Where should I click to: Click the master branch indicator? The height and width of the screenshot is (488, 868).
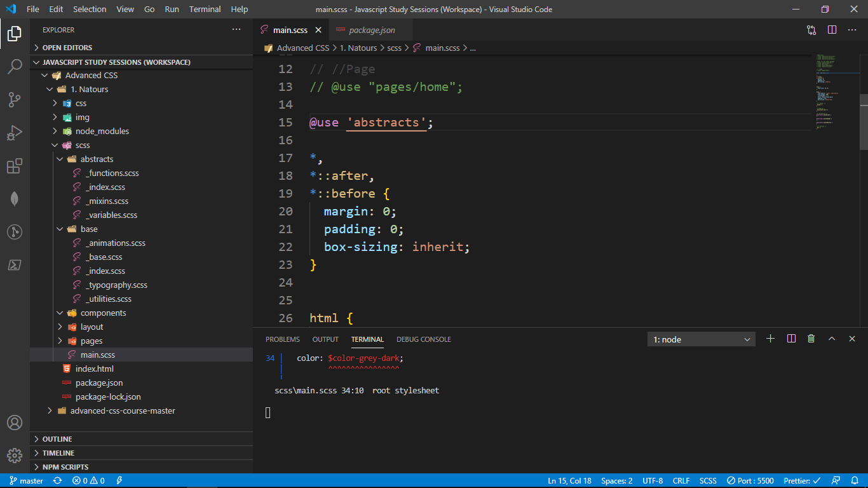(25, 480)
